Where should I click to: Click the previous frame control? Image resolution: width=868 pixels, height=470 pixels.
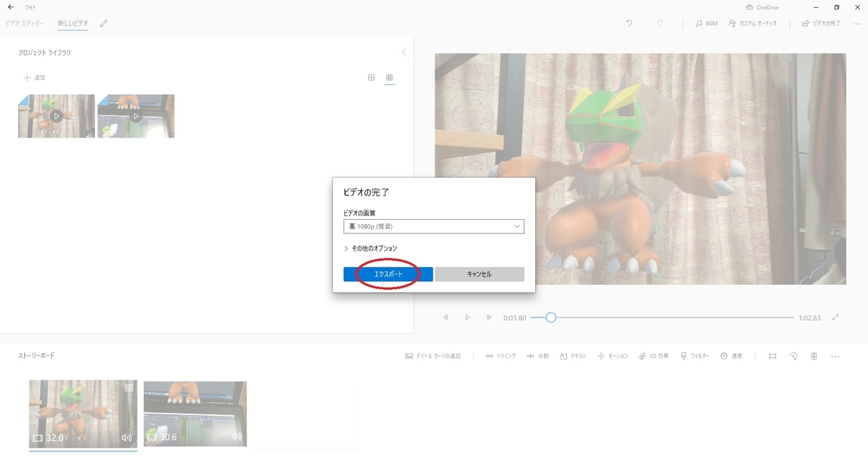(446, 317)
